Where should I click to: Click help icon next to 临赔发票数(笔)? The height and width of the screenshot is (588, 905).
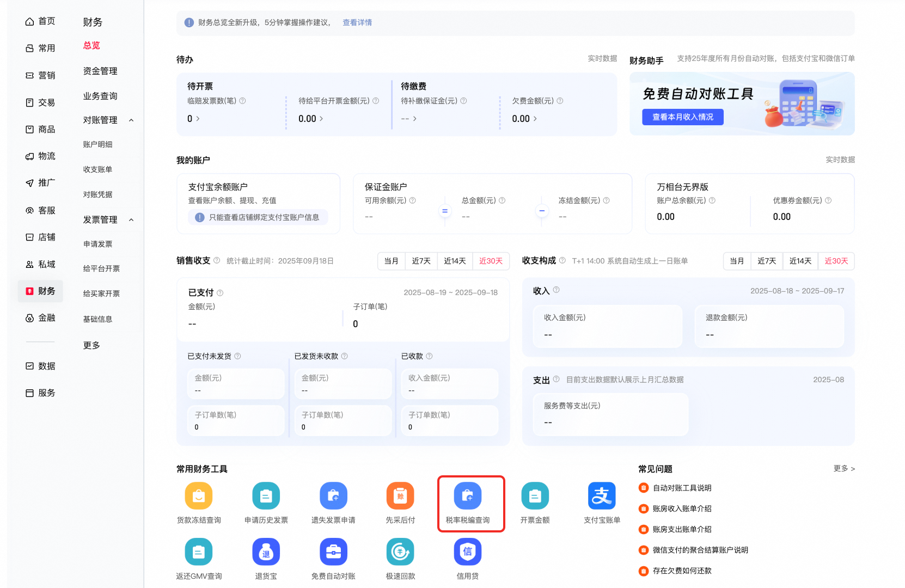(x=242, y=101)
